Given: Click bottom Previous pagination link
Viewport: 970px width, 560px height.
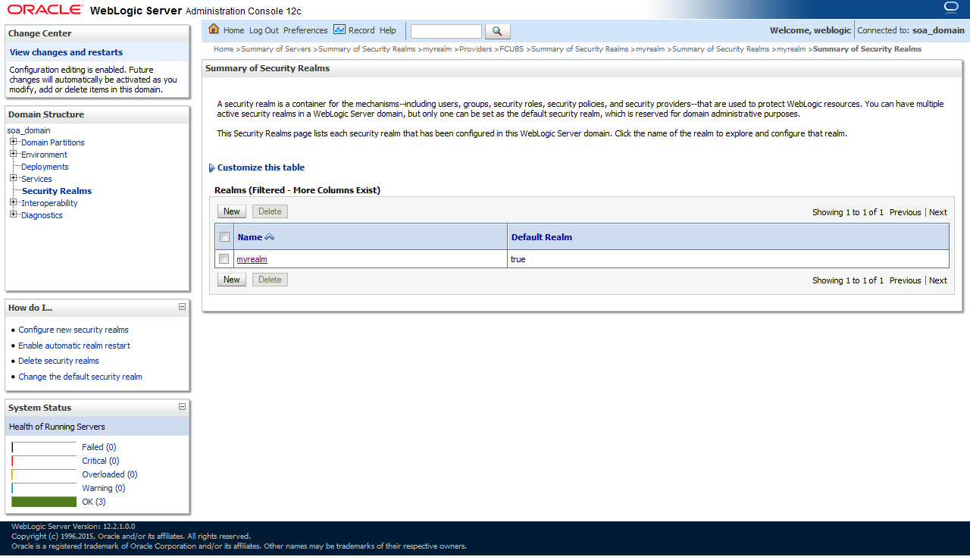Looking at the screenshot, I should [x=906, y=280].
